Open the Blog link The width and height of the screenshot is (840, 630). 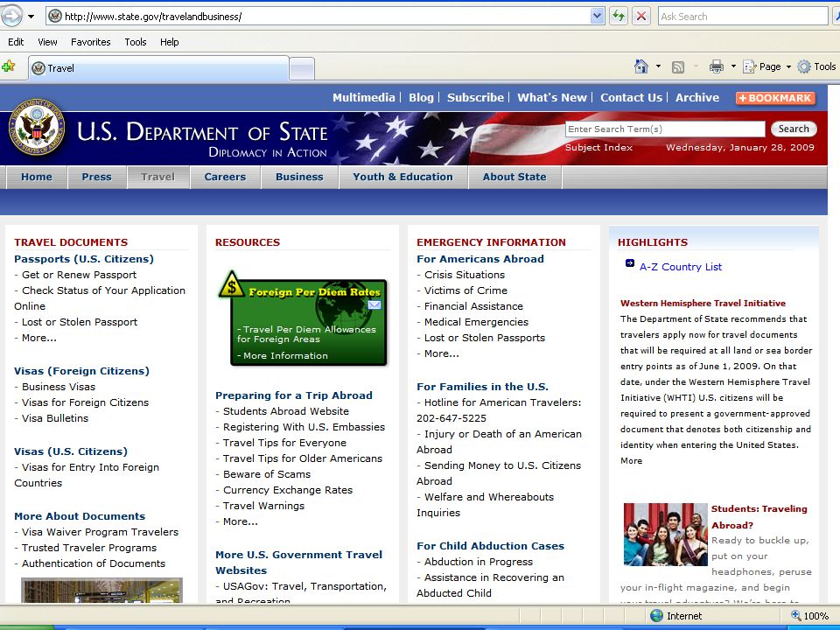[x=421, y=97]
